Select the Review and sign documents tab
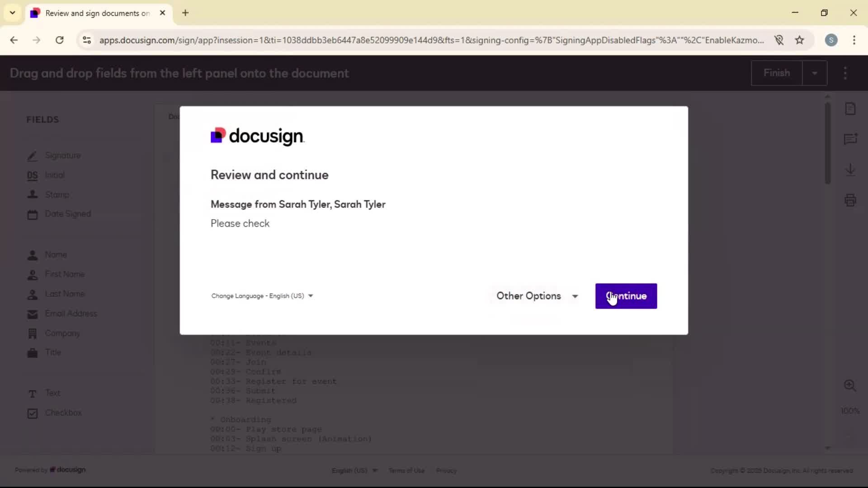 99,13
